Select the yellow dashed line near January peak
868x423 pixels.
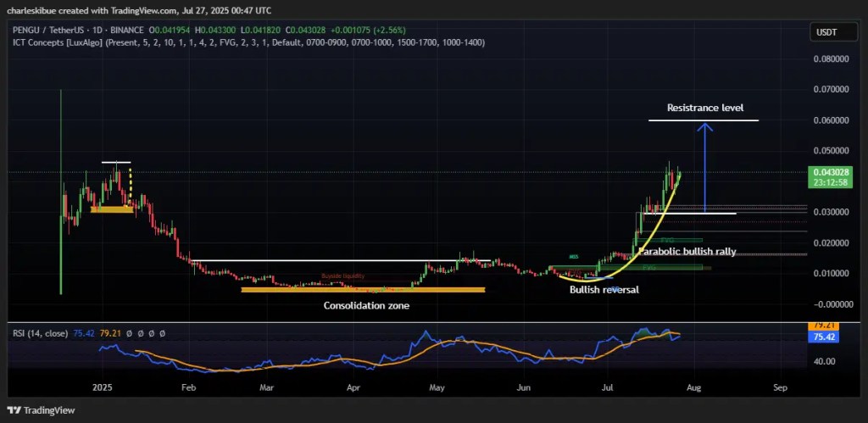point(131,185)
